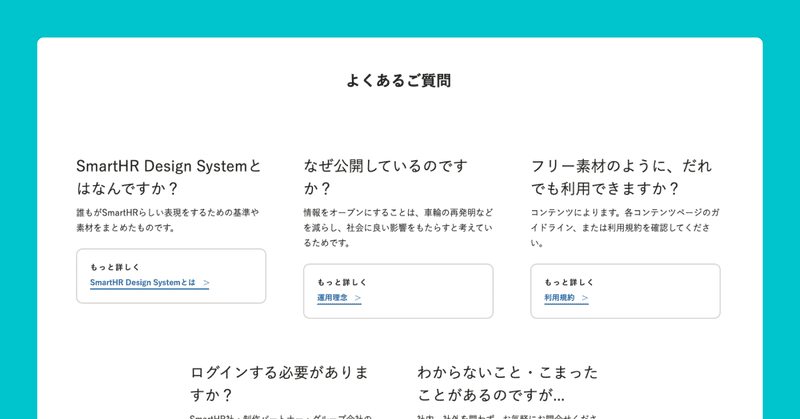This screenshot has width=800, height=419.
Task: Click the heading 'なぜ公開しているのですか？'
Action: pyautogui.click(x=386, y=177)
